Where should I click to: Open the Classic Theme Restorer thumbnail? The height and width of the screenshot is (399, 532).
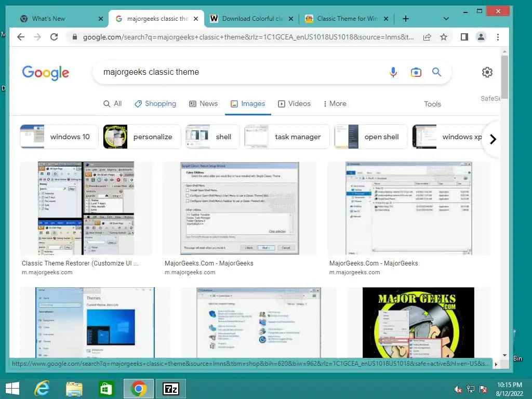coord(86,208)
